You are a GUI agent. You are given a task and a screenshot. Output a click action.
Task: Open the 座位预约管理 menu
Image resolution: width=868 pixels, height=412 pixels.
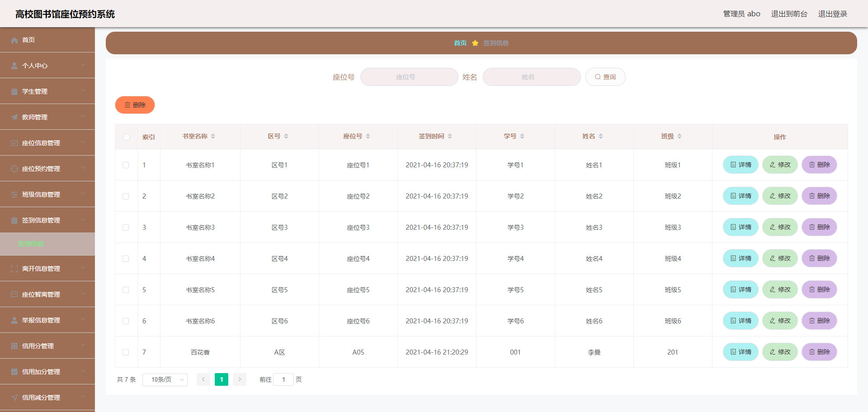pyautogui.click(x=47, y=169)
